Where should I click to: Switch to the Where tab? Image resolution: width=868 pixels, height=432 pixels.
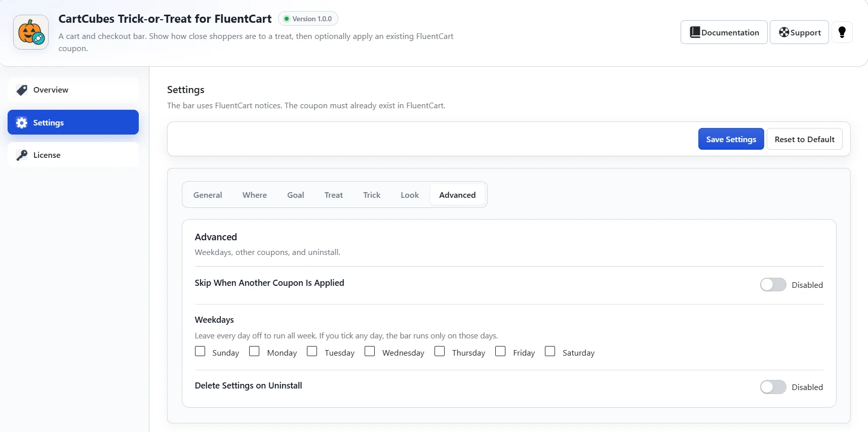point(255,195)
